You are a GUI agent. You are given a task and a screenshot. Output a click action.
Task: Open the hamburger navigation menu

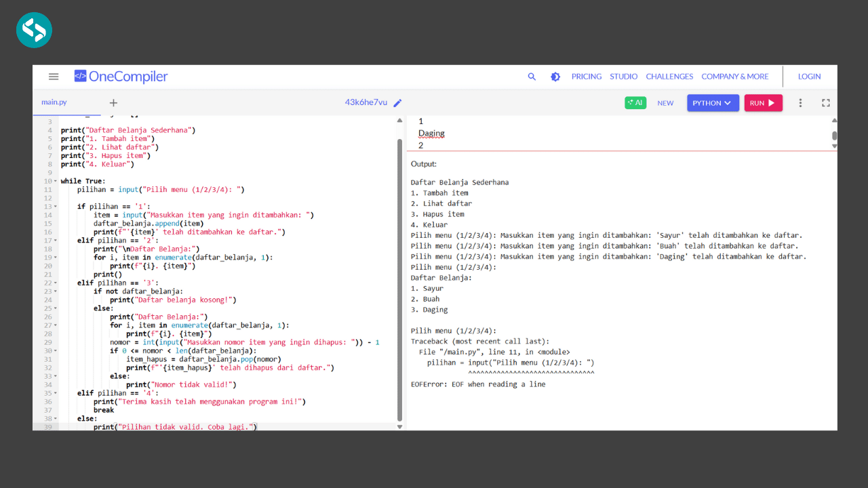(54, 77)
